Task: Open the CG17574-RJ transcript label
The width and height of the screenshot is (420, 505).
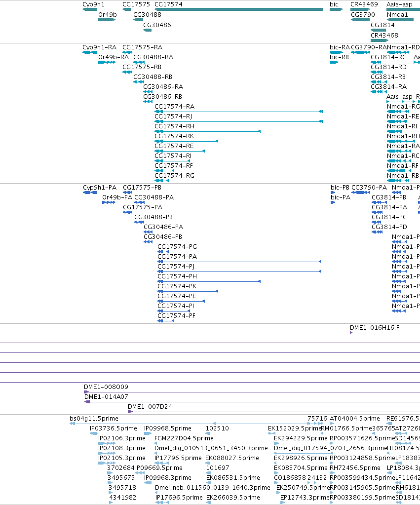Action: [173, 117]
